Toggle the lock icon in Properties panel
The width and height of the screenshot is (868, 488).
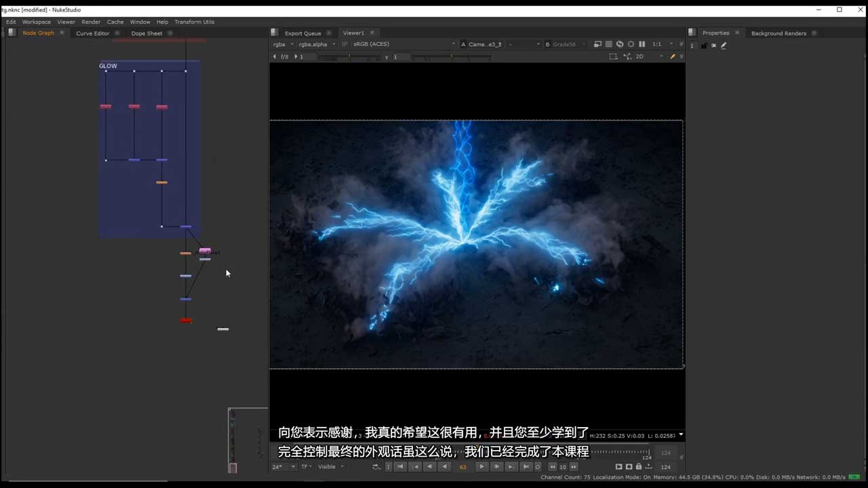704,45
